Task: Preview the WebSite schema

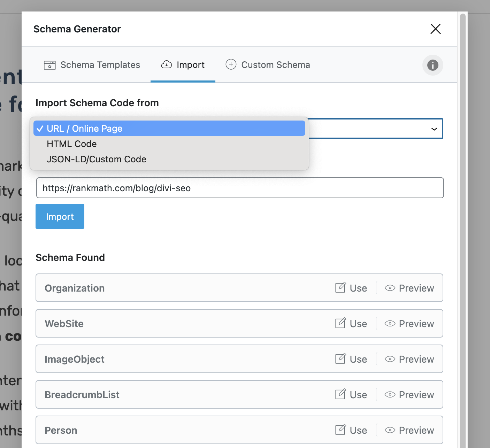Action: click(x=409, y=324)
